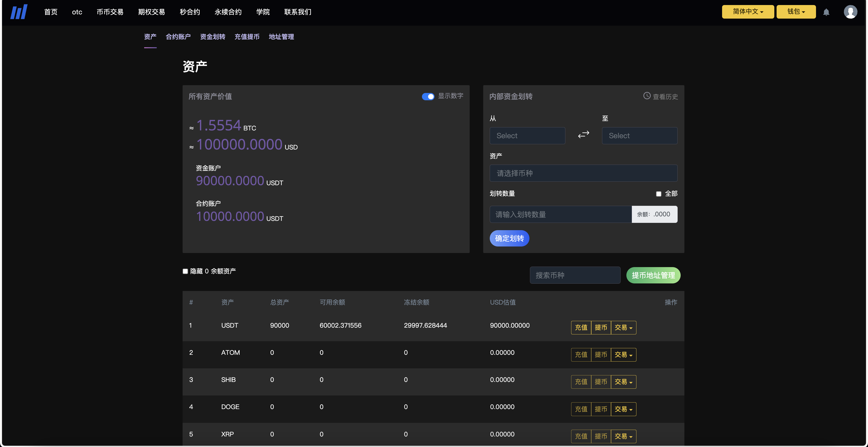
Task: Toggle the 显示数字 switch
Action: click(428, 96)
